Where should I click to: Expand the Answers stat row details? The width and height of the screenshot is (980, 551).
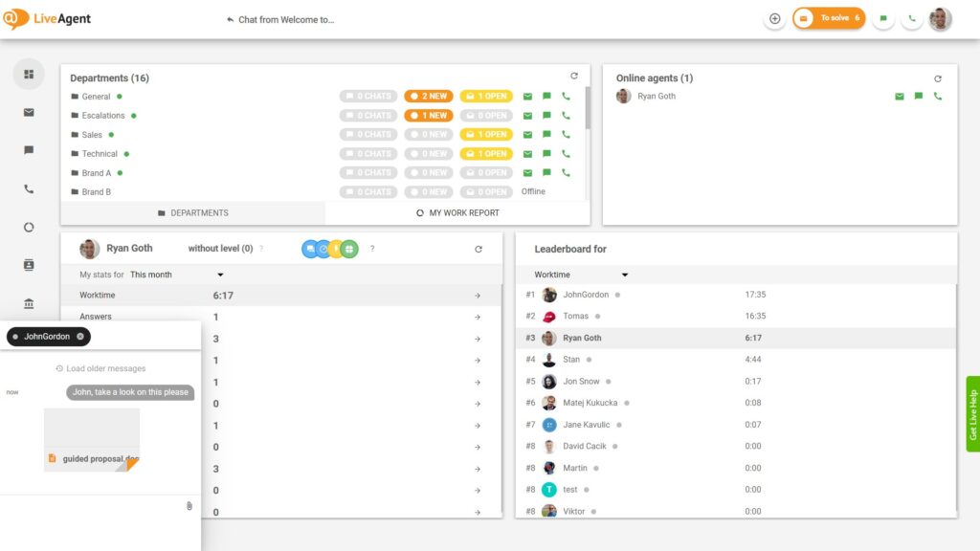click(x=477, y=316)
